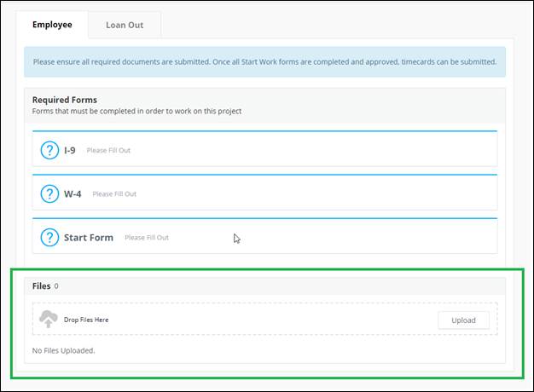This screenshot has height=392, width=534.
Task: Click the cloud upload icon
Action: [x=49, y=319]
